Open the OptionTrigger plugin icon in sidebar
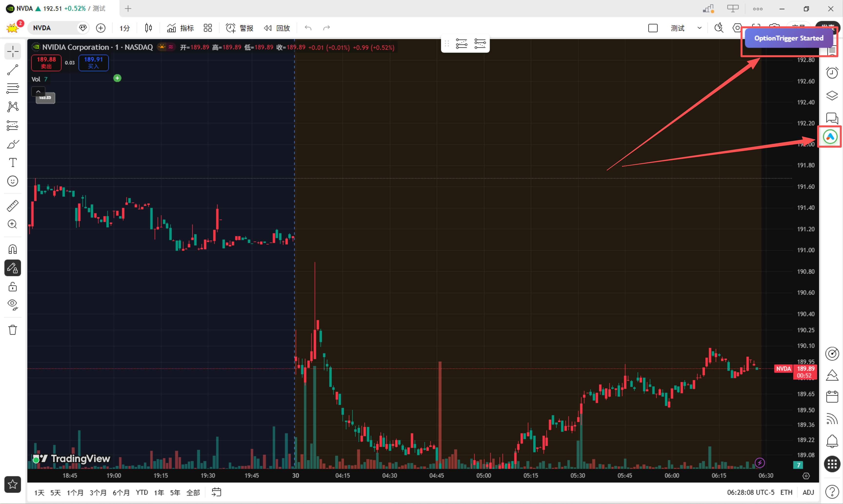This screenshot has height=504, width=843. click(x=830, y=137)
